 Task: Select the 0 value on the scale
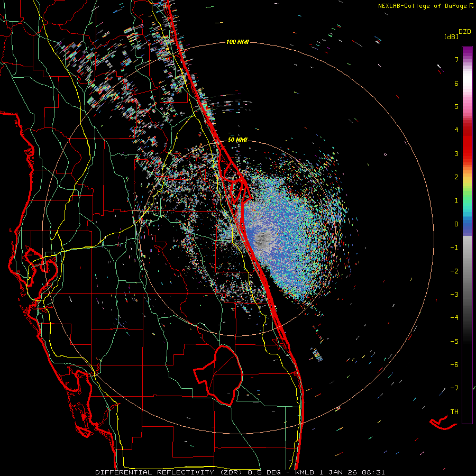(x=456, y=224)
